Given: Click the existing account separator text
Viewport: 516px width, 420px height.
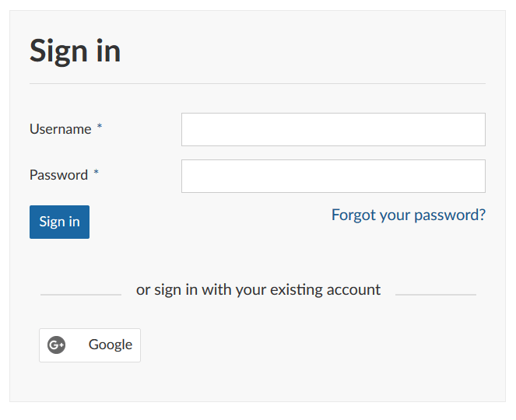Looking at the screenshot, I should coord(258,290).
